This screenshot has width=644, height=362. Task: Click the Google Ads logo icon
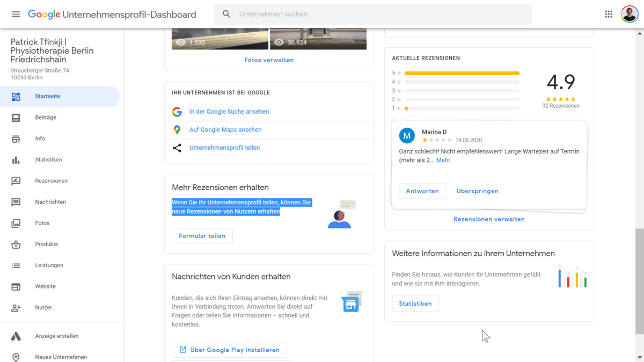tap(16, 336)
